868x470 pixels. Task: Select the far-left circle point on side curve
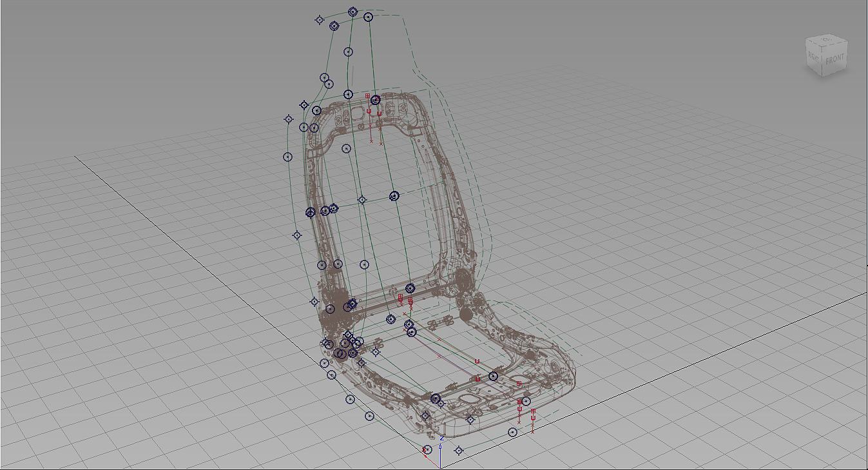[287, 157]
